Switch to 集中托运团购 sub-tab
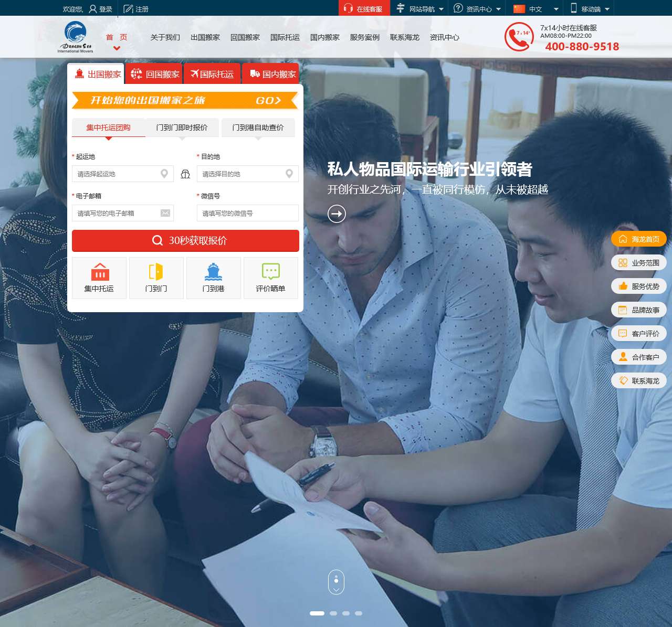This screenshot has height=627, width=672. [x=109, y=127]
